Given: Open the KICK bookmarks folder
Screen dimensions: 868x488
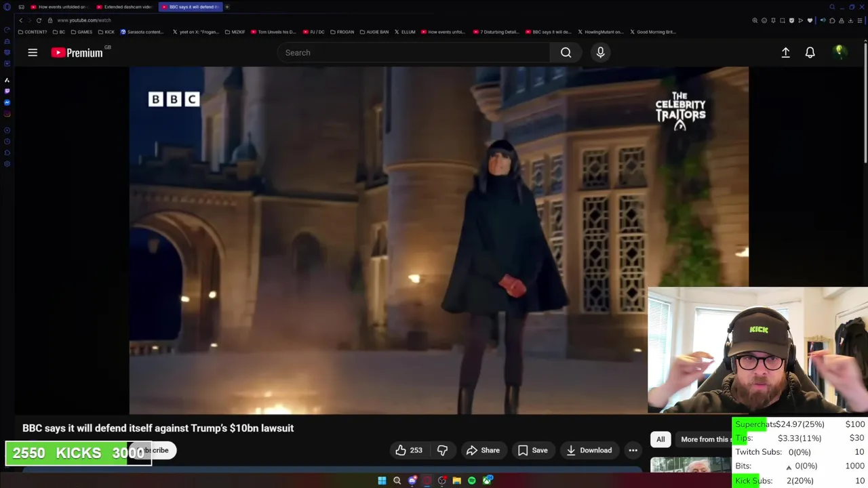Looking at the screenshot, I should click(106, 32).
